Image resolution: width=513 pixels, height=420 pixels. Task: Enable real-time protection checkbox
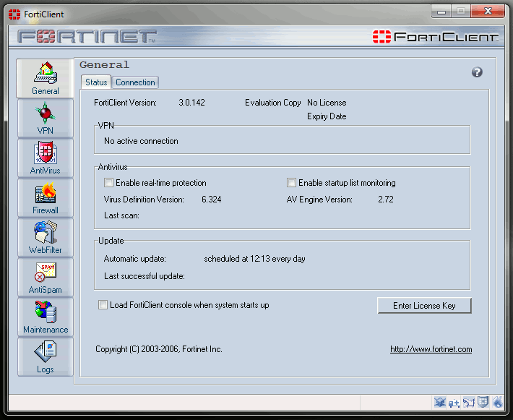pos(108,183)
